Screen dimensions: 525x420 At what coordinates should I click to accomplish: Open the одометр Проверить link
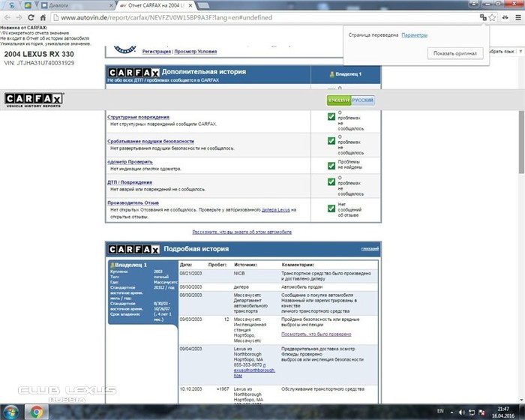tap(130, 162)
